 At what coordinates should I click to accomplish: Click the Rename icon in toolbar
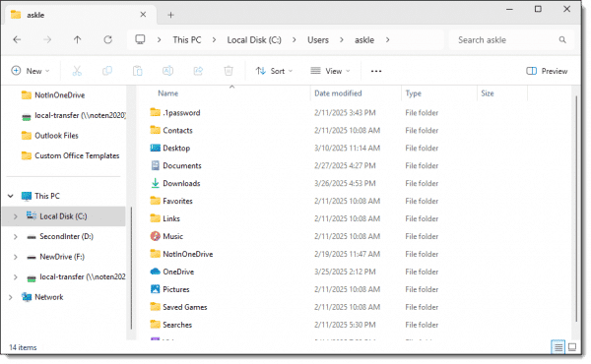click(167, 71)
